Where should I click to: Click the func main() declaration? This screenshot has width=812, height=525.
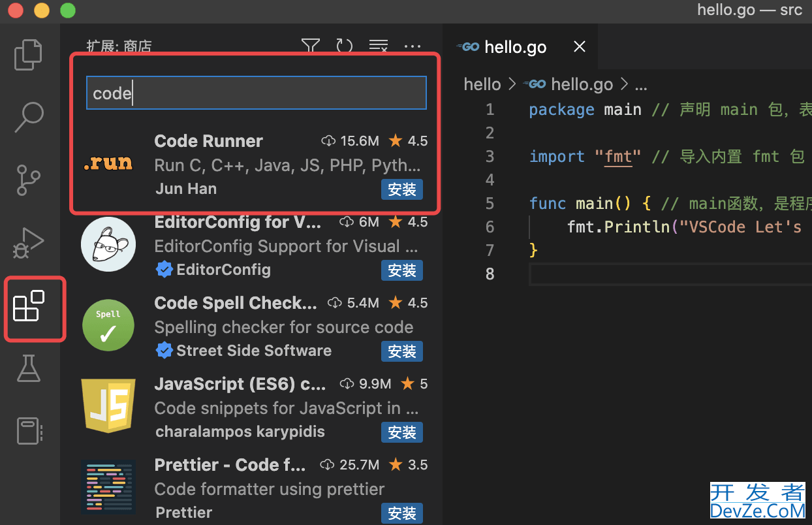[580, 204]
